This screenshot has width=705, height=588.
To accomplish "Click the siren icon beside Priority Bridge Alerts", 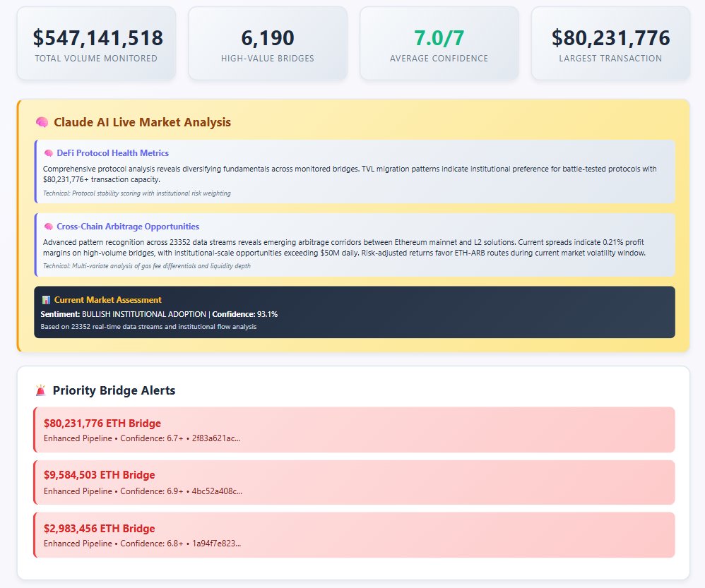I will click(x=41, y=390).
